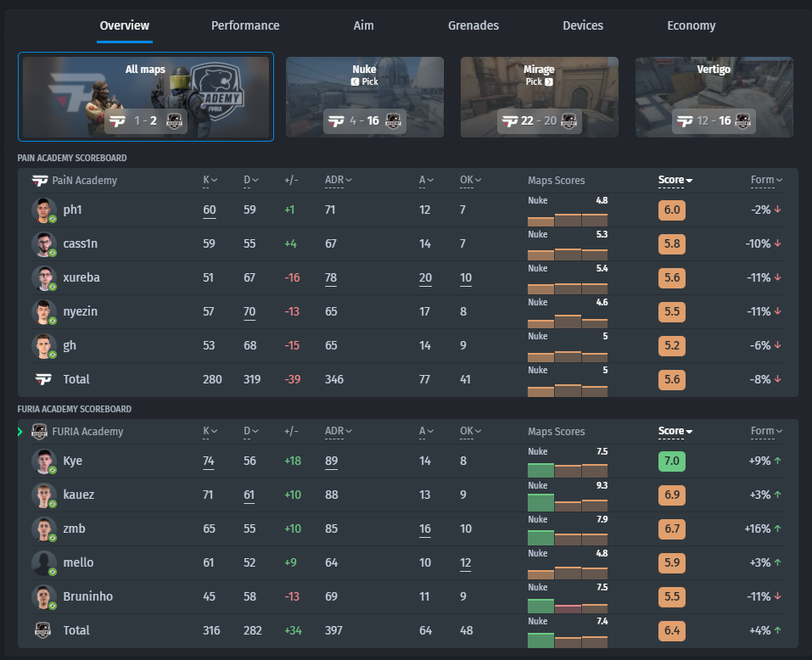Open Kye's player avatar
The width and height of the screenshot is (812, 660).
44,461
